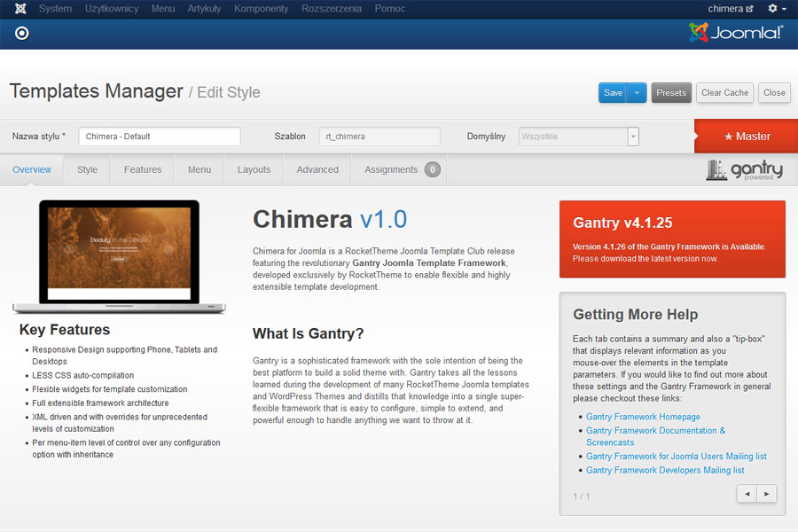Open the chimera site external link

(731, 9)
